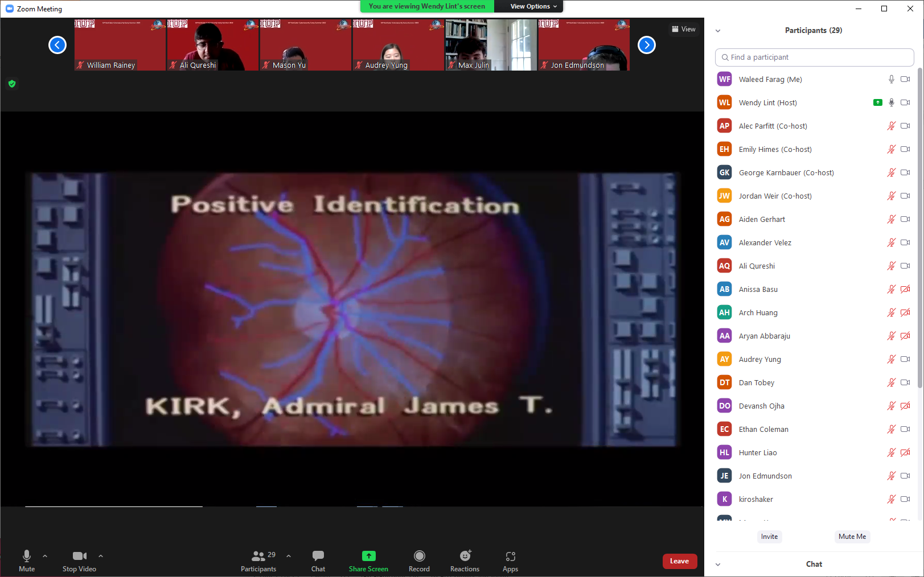This screenshot has height=577, width=924.
Task: Click Alec Parfitt's muted microphone icon
Action: (892, 126)
